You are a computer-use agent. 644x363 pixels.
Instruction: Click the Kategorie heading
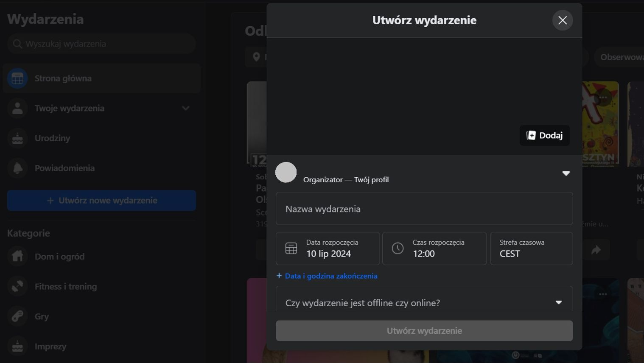pos(28,233)
